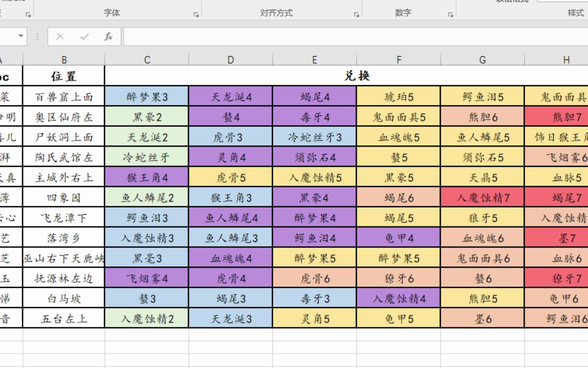This screenshot has height=368, width=588.
Task: Select cell 奥区仙府左
Action: point(64,117)
